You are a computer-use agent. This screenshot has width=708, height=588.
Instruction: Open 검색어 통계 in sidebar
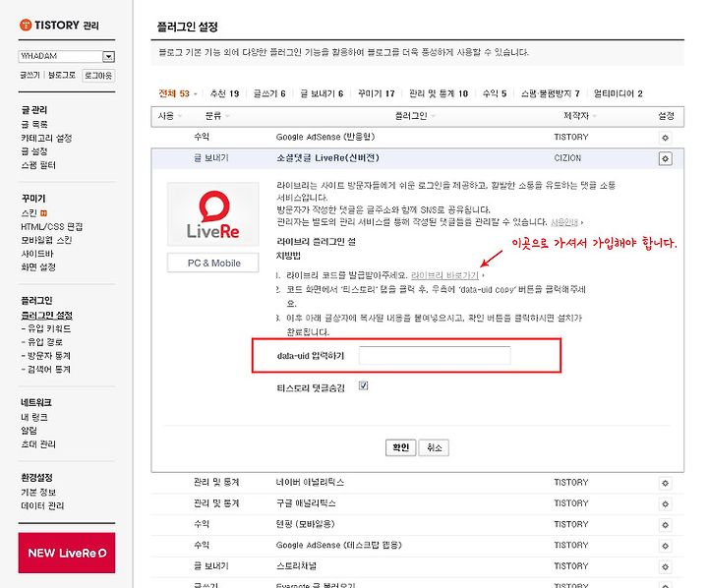pos(49,369)
